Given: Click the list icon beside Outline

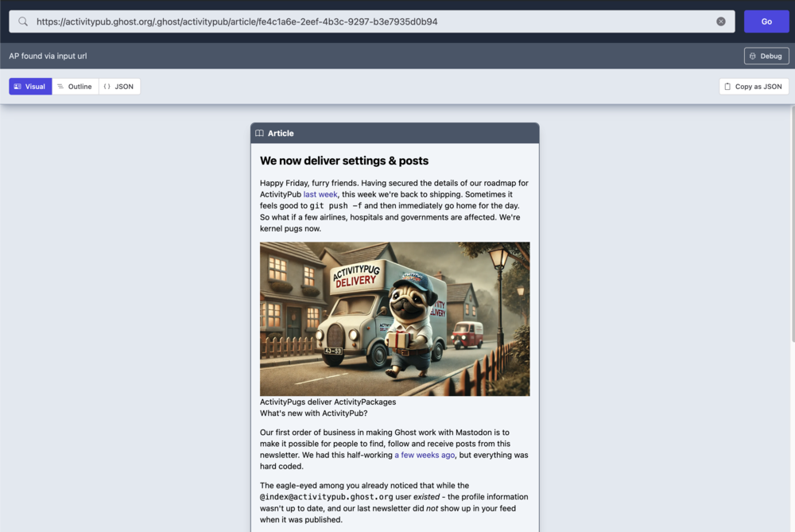Looking at the screenshot, I should [x=60, y=87].
